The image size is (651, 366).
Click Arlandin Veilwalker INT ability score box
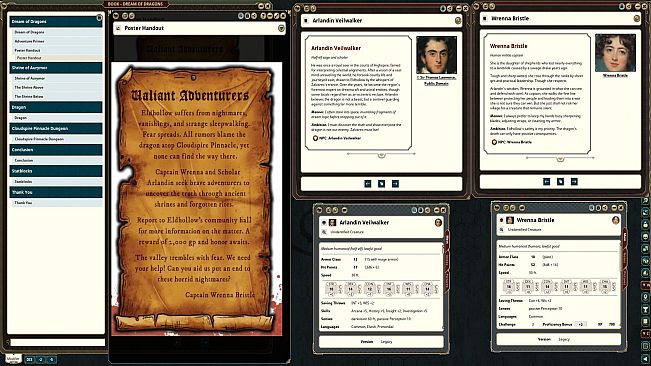point(389,288)
